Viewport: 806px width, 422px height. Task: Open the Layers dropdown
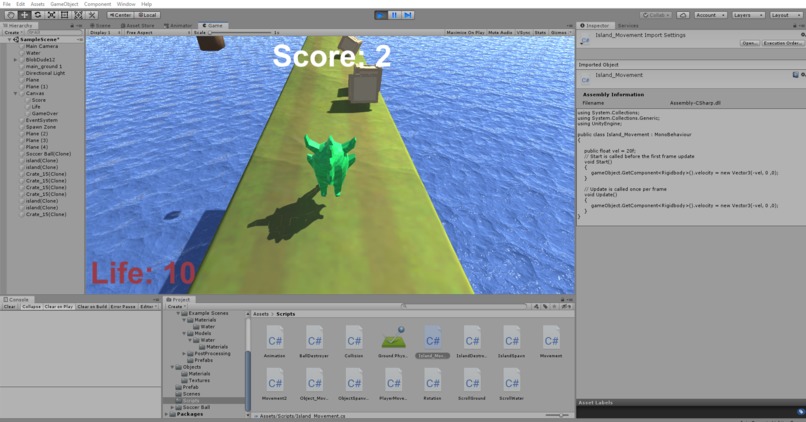(x=747, y=15)
